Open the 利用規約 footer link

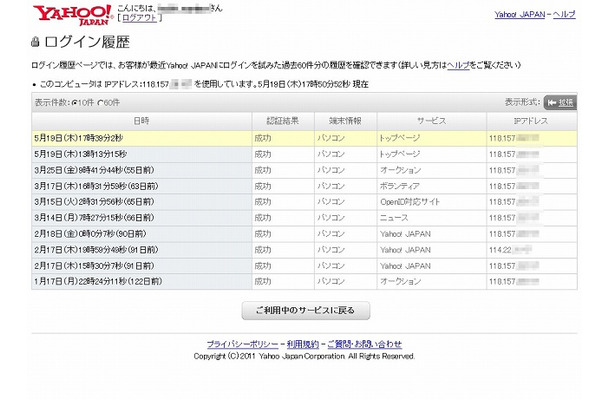pos(303,344)
